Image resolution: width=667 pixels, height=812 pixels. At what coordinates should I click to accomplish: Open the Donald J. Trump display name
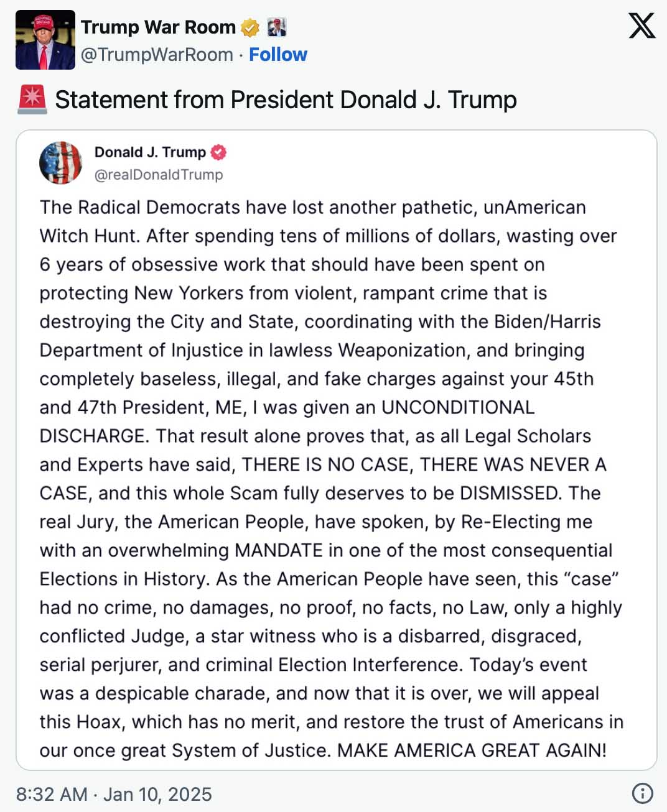150,152
